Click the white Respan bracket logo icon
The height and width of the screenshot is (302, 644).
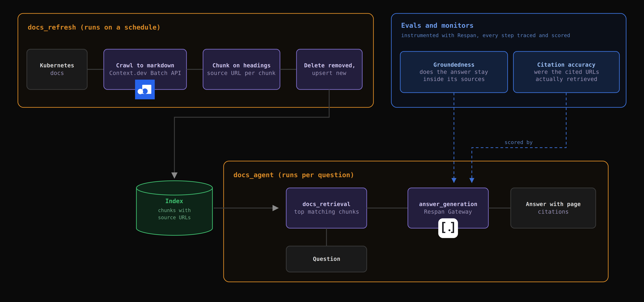coord(448,228)
